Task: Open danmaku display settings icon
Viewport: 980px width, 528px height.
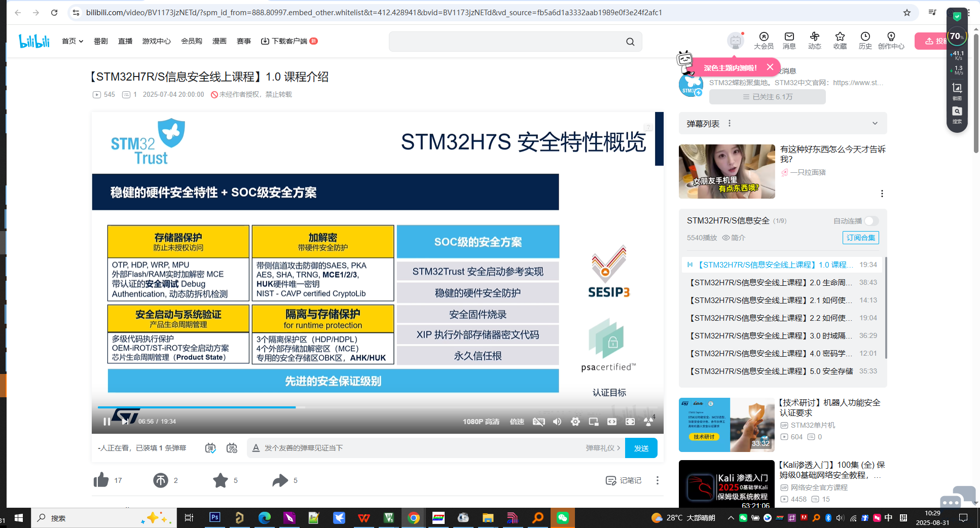Action: click(x=232, y=448)
